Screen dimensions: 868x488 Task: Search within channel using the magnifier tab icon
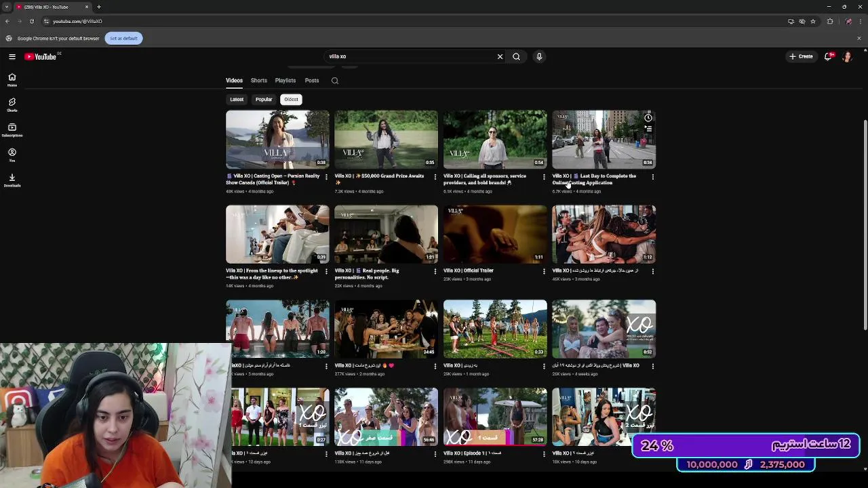(334, 81)
